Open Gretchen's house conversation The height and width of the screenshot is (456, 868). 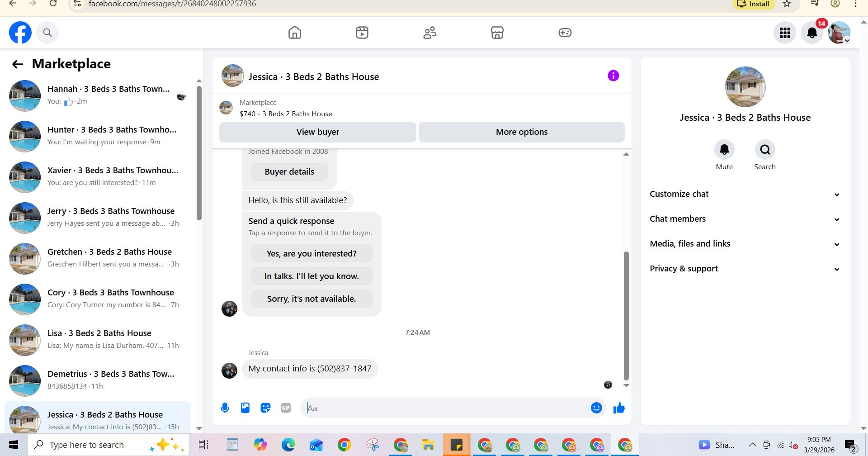tap(97, 258)
